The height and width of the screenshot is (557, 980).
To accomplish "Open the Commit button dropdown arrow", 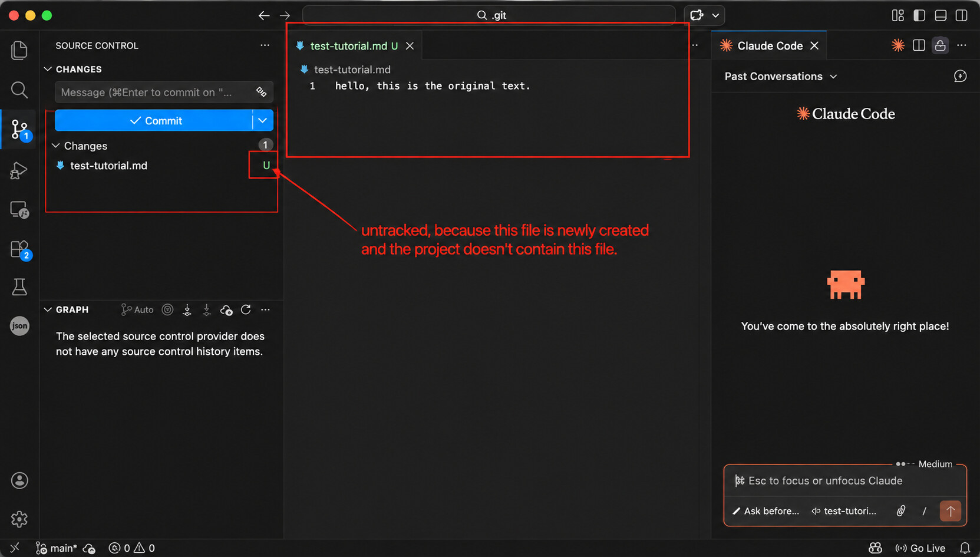I will [x=263, y=120].
